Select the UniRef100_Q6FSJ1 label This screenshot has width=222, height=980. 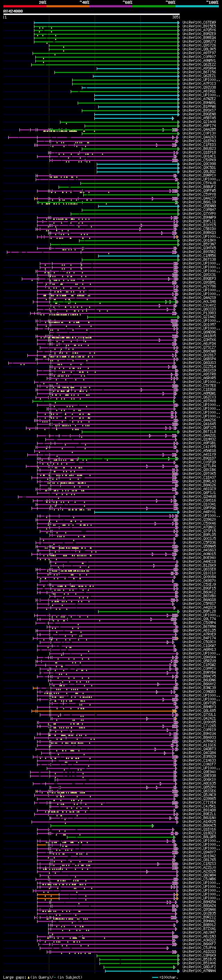199,493
